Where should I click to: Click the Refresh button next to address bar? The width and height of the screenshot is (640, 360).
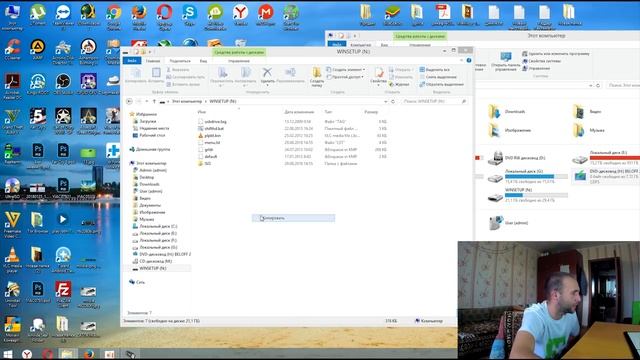click(x=393, y=101)
